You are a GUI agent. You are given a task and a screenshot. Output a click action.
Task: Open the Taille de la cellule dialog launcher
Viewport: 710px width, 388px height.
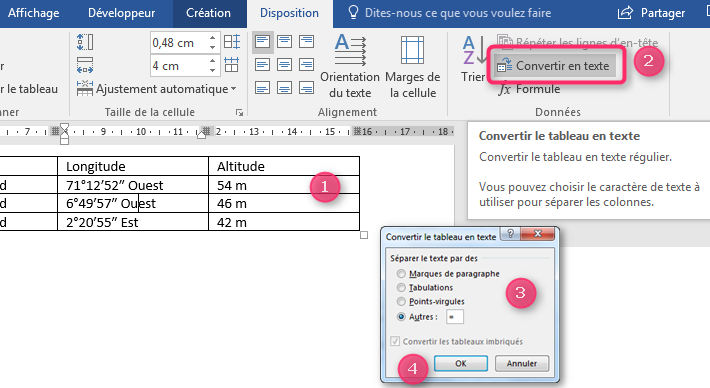[240, 113]
